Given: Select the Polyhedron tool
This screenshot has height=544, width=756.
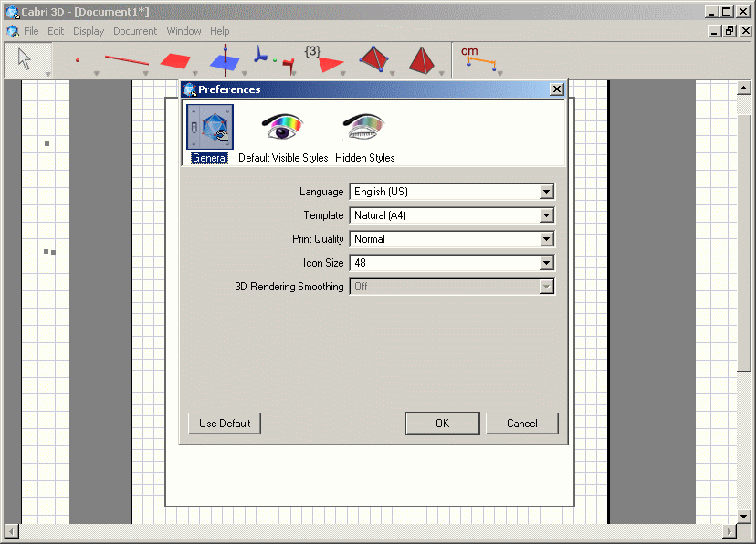Looking at the screenshot, I should tap(374, 58).
